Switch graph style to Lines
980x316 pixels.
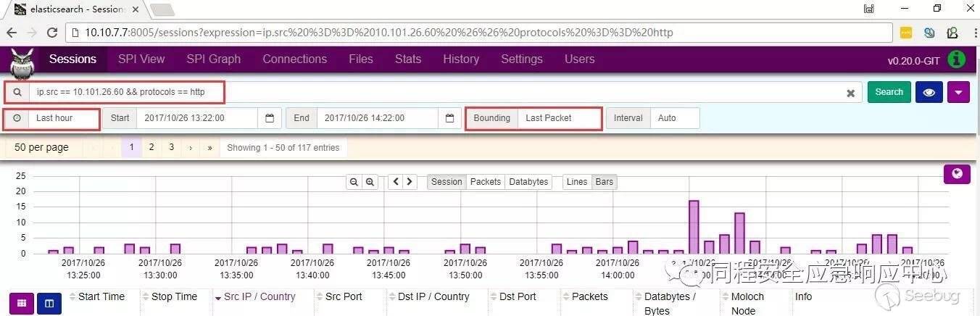pos(577,182)
